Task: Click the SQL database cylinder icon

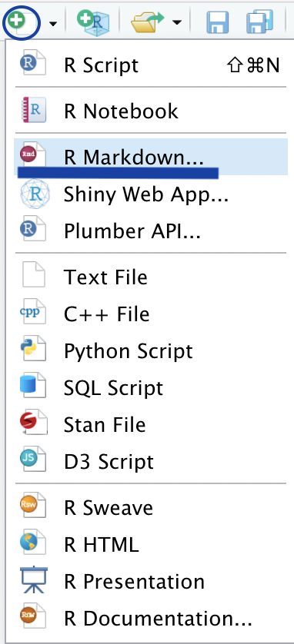Action: pyautogui.click(x=33, y=386)
